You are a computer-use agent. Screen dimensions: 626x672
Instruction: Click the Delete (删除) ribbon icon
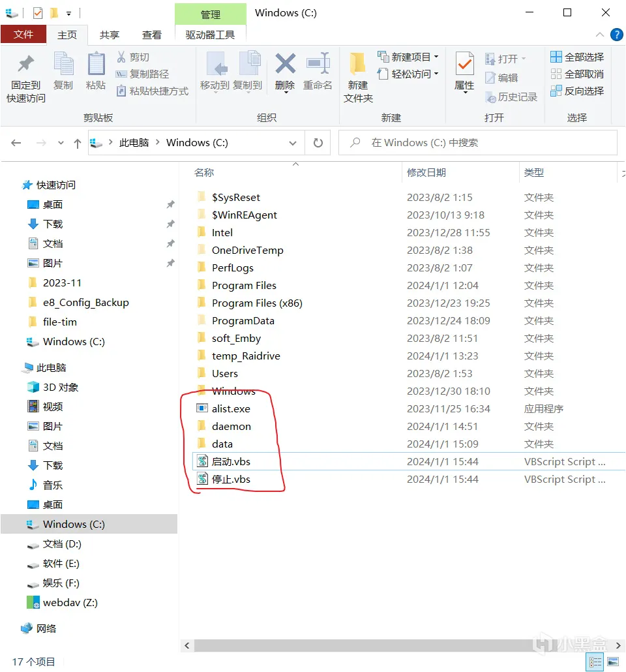point(285,64)
